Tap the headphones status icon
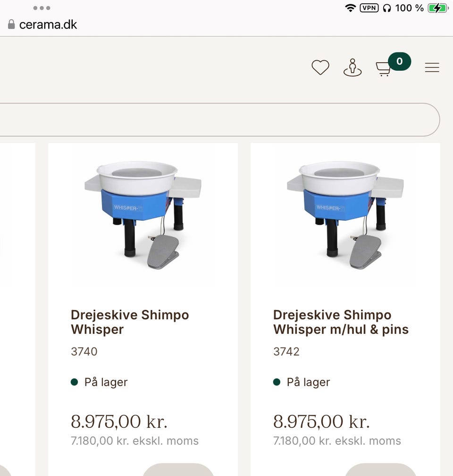The width and height of the screenshot is (453, 476). pos(387,8)
